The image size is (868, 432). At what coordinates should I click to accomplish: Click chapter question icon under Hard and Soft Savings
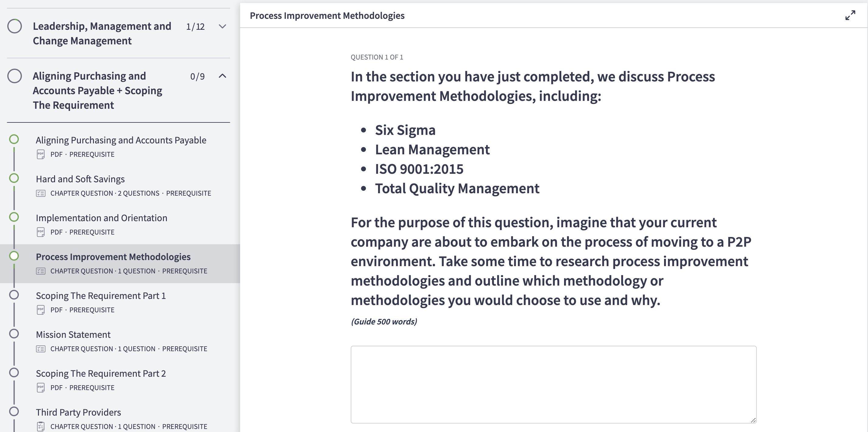click(40, 193)
